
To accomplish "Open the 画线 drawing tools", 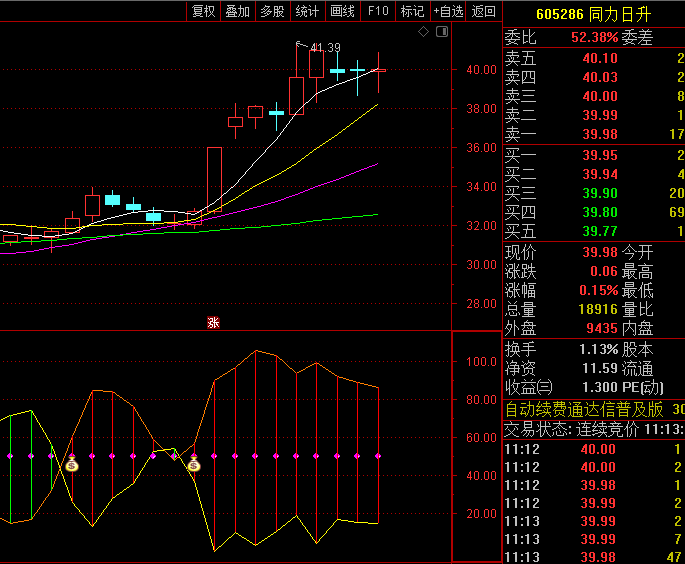I will coord(342,11).
